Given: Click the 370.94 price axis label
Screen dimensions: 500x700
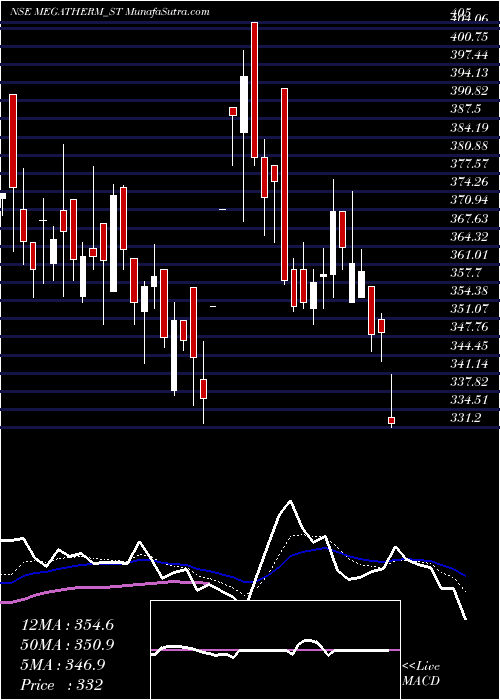Looking at the screenshot, I should pos(469,200).
